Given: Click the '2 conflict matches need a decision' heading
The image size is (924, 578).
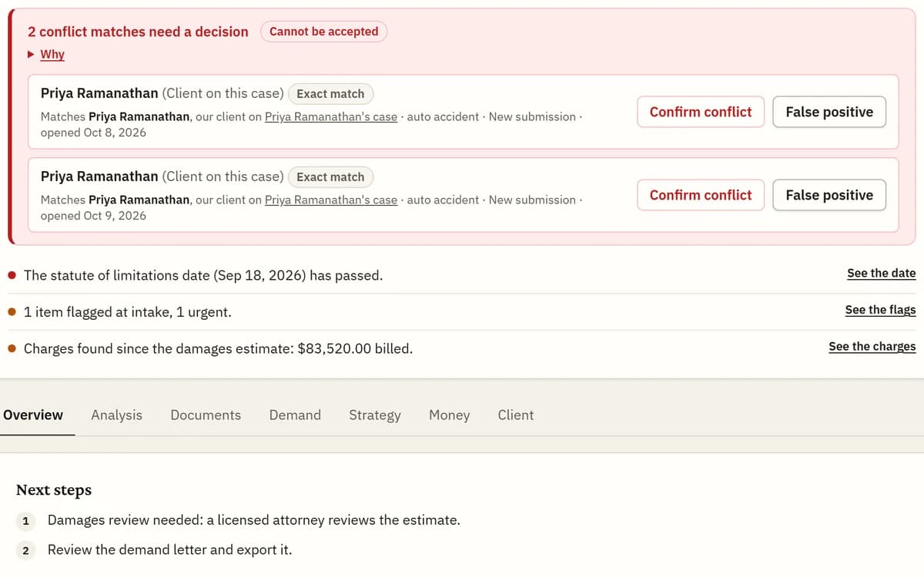Looking at the screenshot, I should tap(138, 32).
